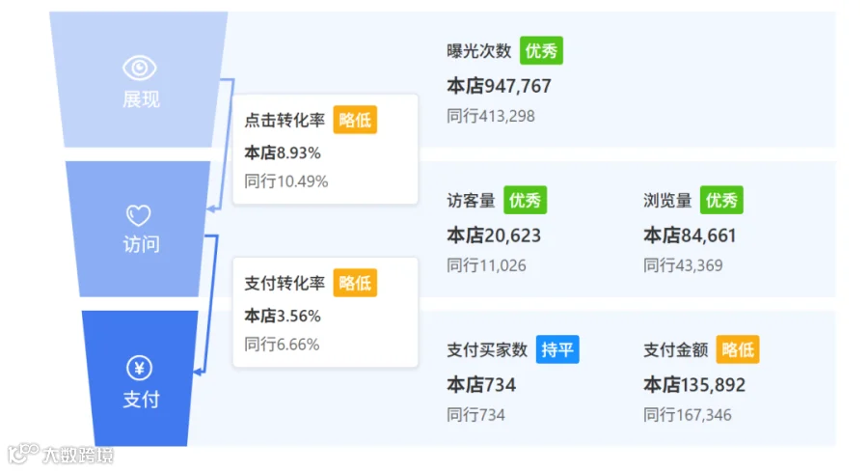Click the 本店135,892 payment amount
This screenshot has height=471, width=868.
pyautogui.click(x=694, y=384)
